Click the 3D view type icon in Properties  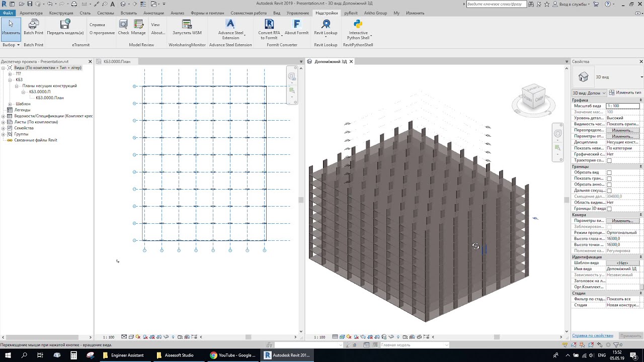coord(583,77)
